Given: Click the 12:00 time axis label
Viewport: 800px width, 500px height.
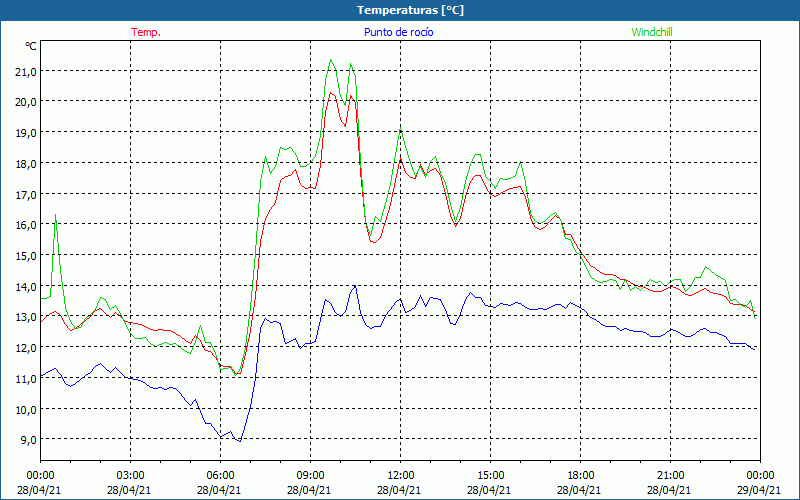Looking at the screenshot, I should [401, 476].
